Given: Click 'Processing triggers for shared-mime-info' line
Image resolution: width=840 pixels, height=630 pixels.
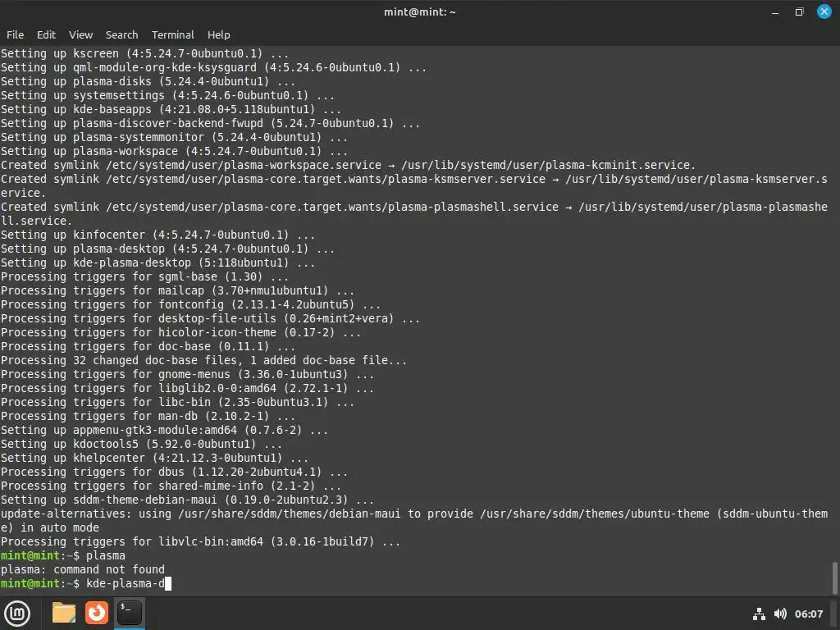Looking at the screenshot, I should pos(171,486).
